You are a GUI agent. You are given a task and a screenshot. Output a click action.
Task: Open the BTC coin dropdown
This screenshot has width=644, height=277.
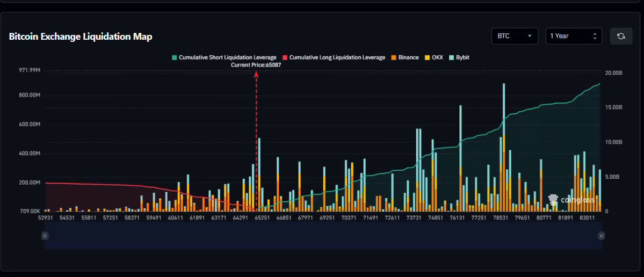click(515, 36)
